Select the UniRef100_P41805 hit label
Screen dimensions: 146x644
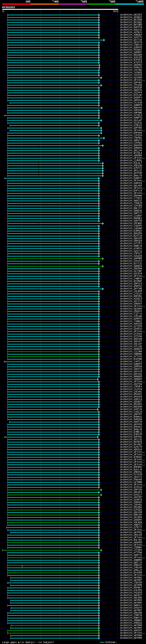pyautogui.click(x=131, y=593)
